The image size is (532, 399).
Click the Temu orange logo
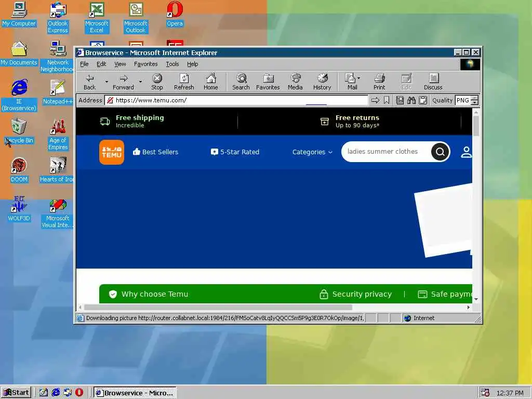112,152
